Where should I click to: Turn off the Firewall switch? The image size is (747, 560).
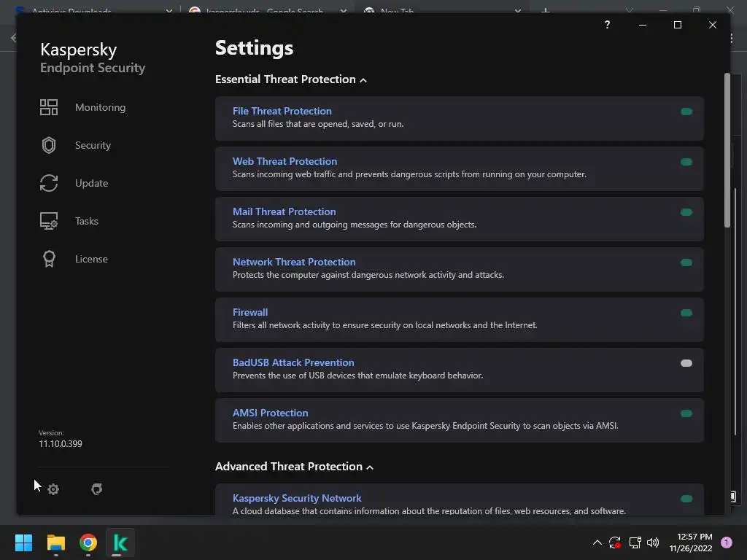[686, 313]
